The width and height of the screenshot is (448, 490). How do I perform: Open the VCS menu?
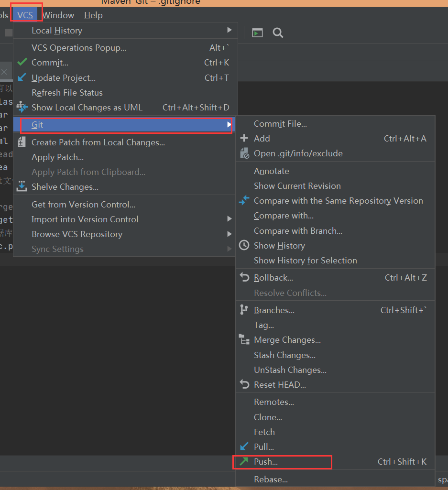click(x=25, y=15)
